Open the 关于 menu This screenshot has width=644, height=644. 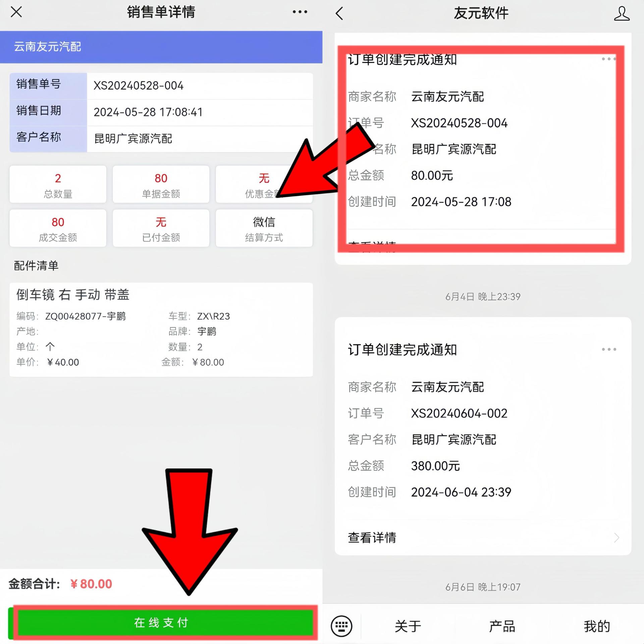[x=408, y=626]
